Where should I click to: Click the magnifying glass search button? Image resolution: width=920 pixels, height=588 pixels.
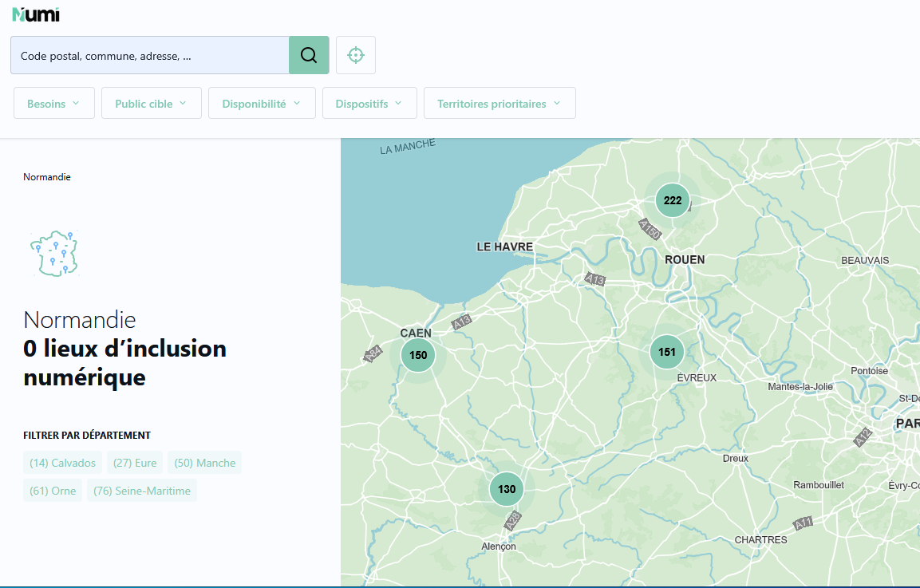point(309,55)
